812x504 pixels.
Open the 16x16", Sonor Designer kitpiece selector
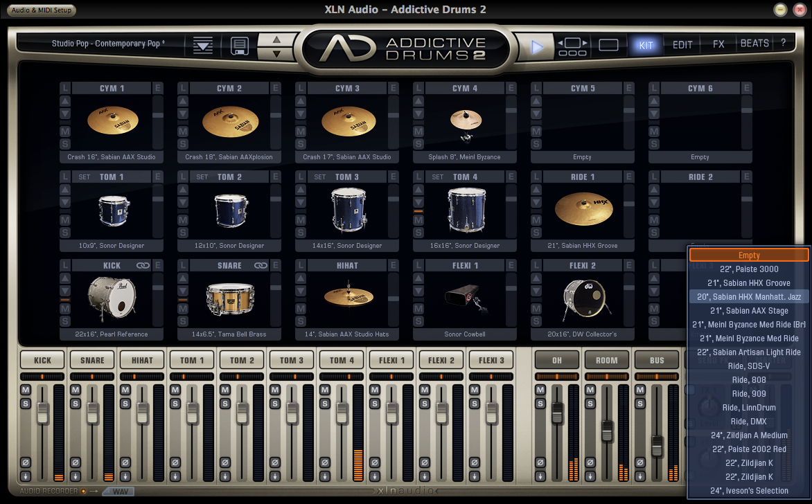(464, 246)
